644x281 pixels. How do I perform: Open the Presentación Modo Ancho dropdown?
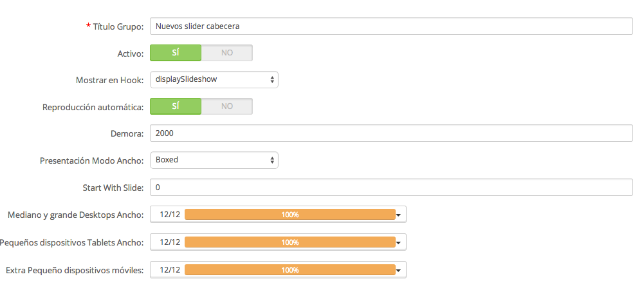point(214,160)
